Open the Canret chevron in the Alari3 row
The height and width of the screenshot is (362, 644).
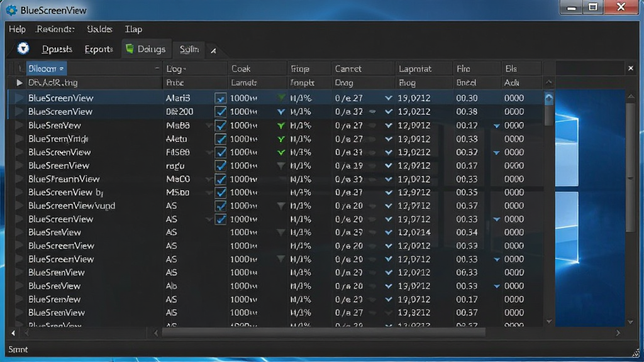click(x=388, y=98)
